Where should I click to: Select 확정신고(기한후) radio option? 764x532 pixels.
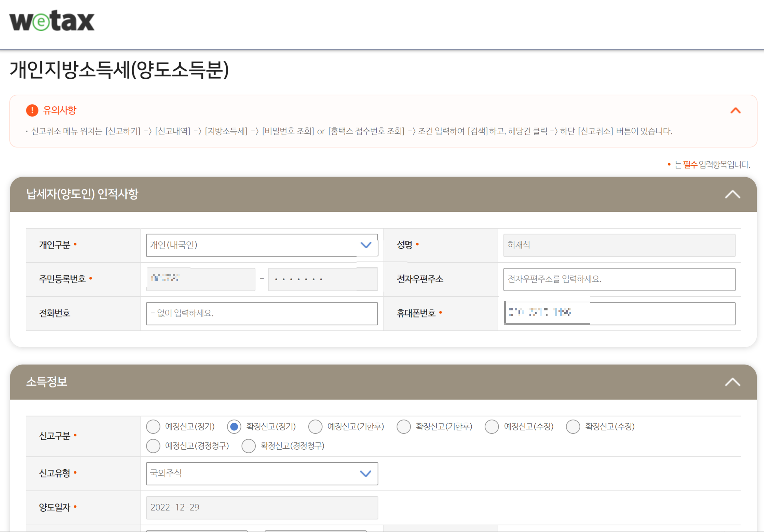(403, 427)
